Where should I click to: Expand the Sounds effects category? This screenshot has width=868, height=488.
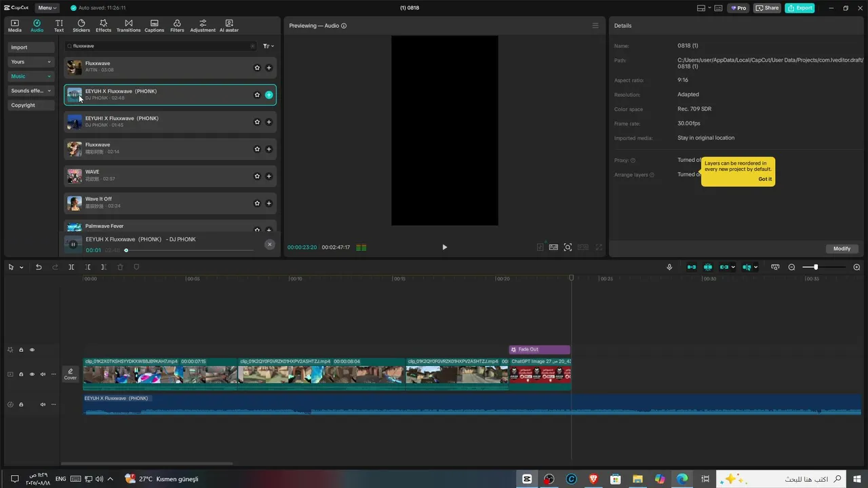31,91
